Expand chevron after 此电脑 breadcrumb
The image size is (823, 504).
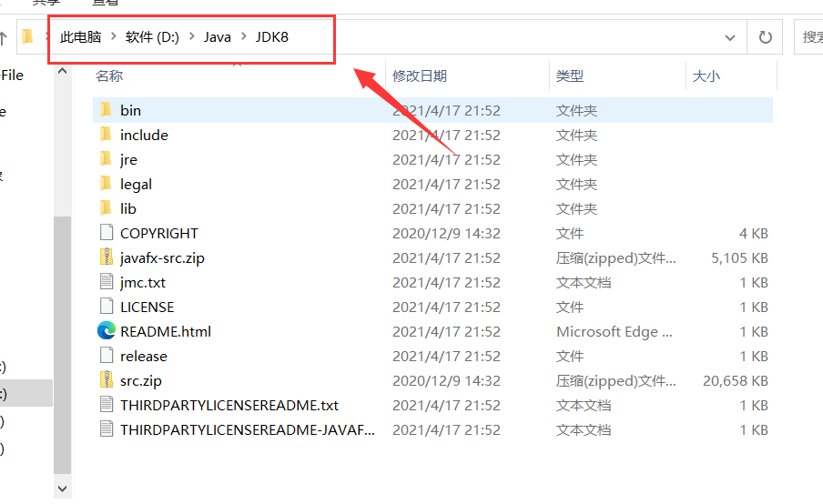[x=113, y=36]
